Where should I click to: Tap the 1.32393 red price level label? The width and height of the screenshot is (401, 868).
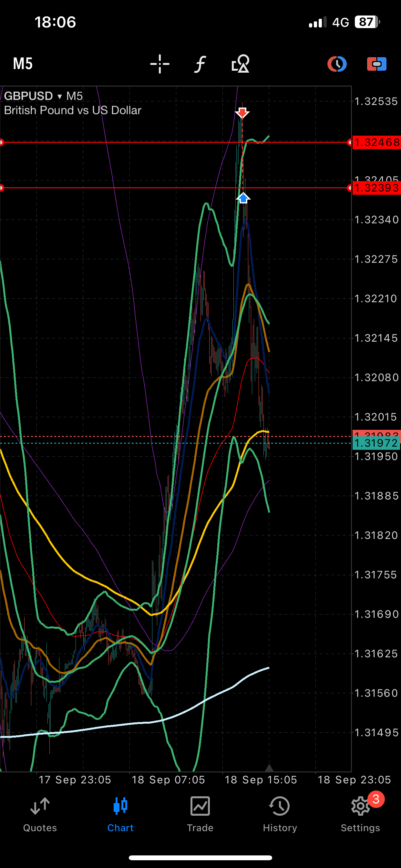(x=376, y=188)
